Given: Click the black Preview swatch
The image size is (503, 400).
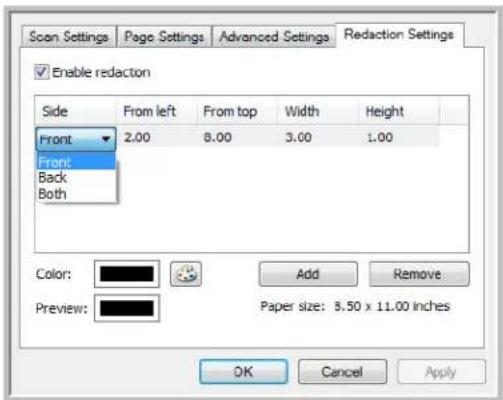Looking at the screenshot, I should [x=127, y=308].
